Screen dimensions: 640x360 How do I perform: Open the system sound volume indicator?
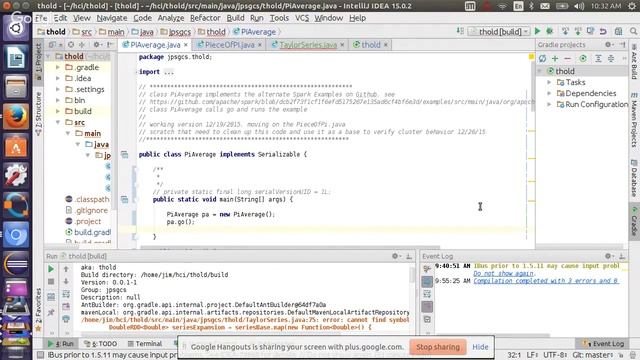tap(579, 6)
